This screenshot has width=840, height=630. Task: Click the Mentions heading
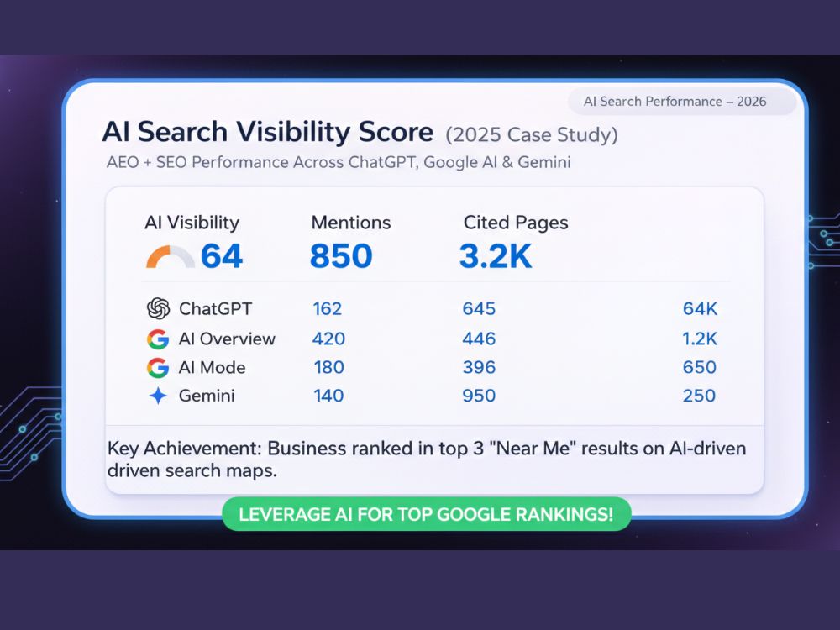click(x=351, y=223)
